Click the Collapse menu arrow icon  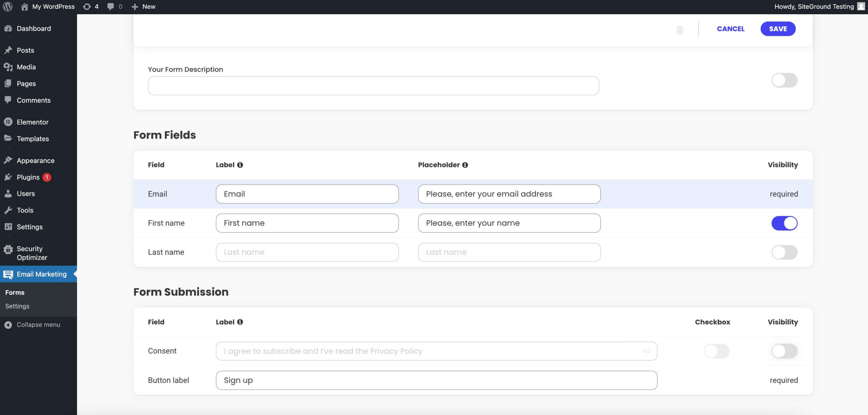pyautogui.click(x=8, y=325)
